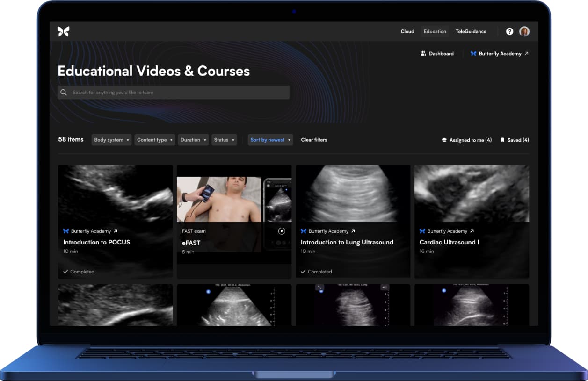Screen dimensions: 588x381
Task: Click the Dashboard people icon
Action: coord(423,54)
